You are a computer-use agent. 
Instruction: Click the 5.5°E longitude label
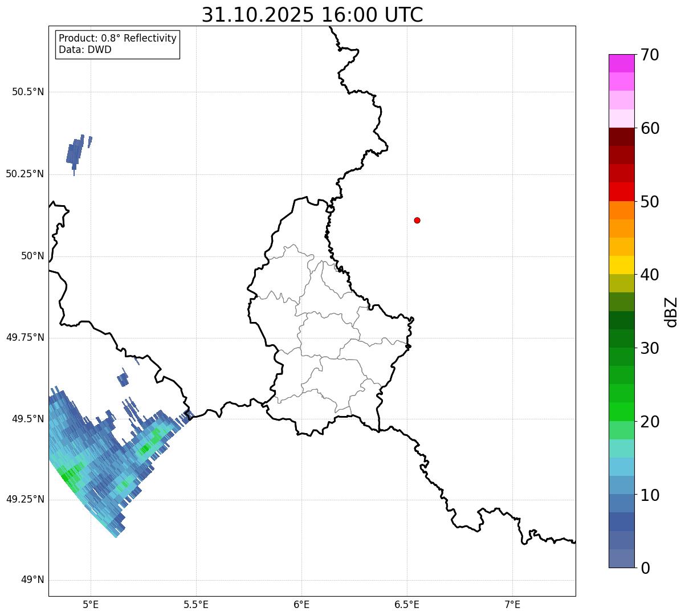click(196, 604)
